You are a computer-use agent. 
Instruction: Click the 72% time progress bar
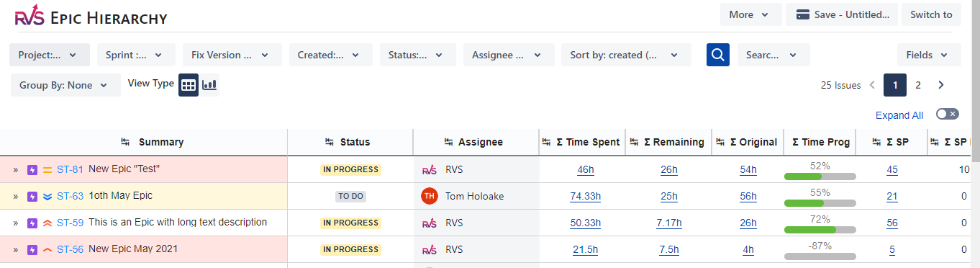pyautogui.click(x=820, y=230)
